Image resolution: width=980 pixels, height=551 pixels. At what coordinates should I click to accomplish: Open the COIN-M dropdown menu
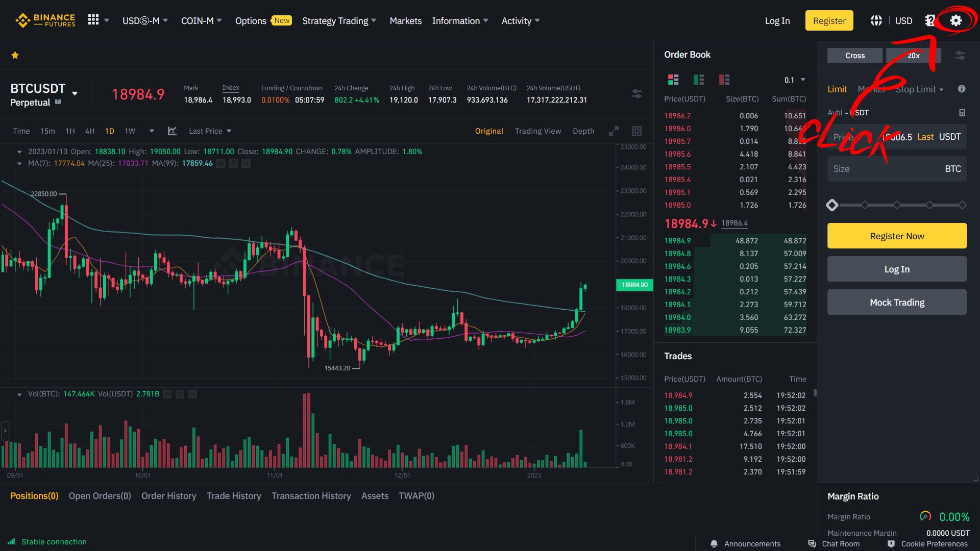(x=202, y=21)
